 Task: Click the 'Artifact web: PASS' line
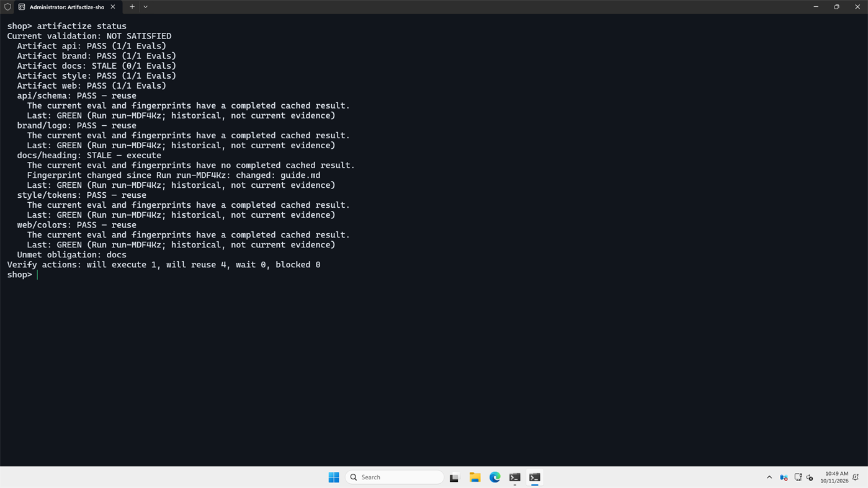pos(92,86)
